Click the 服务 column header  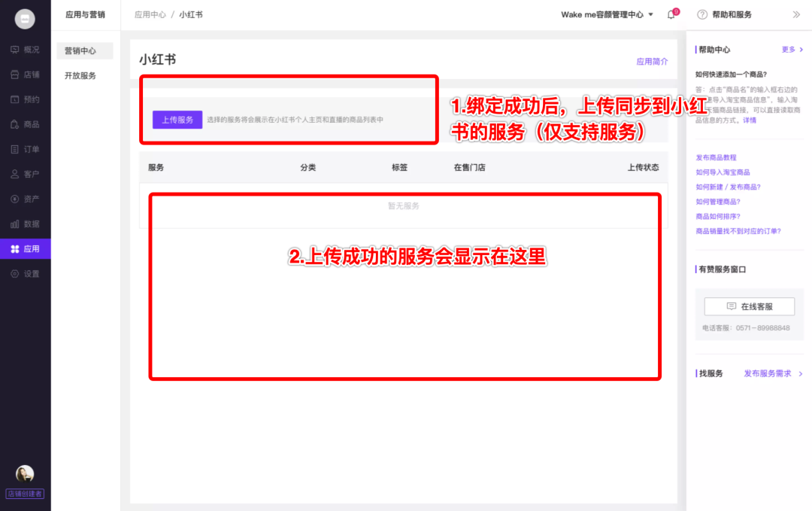pyautogui.click(x=156, y=167)
